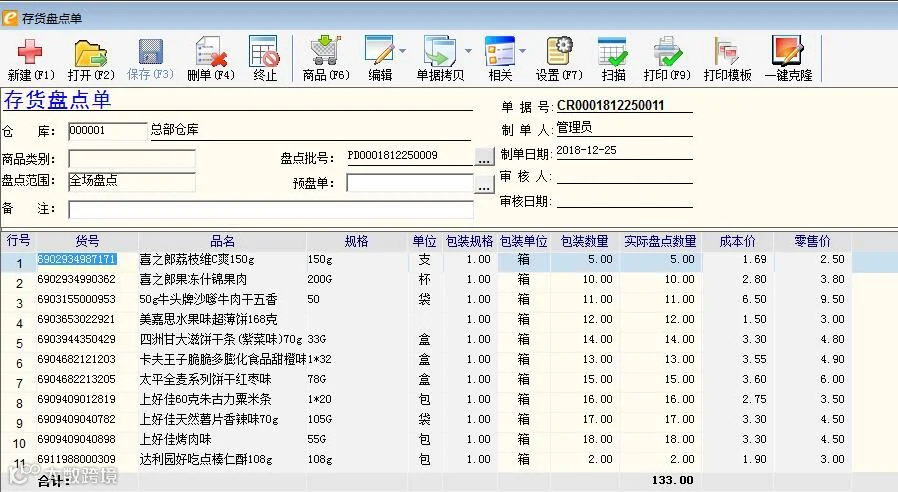This screenshot has height=492, width=898.
Task: Select the cost price 1.69 cell
Action: coord(754,259)
